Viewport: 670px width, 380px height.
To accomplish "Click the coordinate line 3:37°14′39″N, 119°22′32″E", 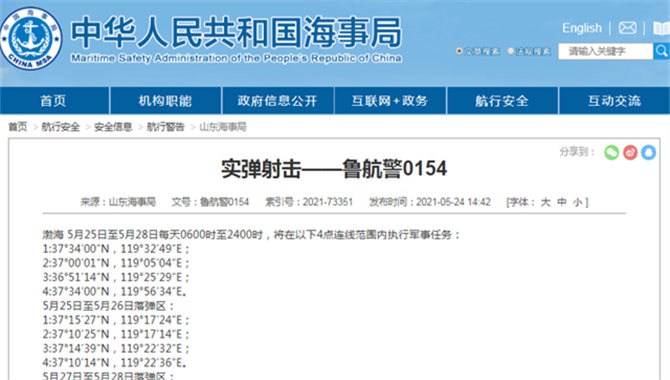I will (116, 348).
